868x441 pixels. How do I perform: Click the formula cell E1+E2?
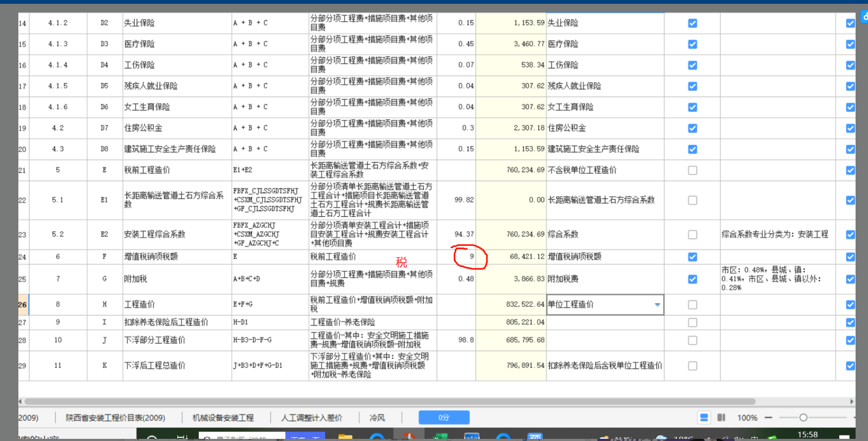tap(270, 170)
